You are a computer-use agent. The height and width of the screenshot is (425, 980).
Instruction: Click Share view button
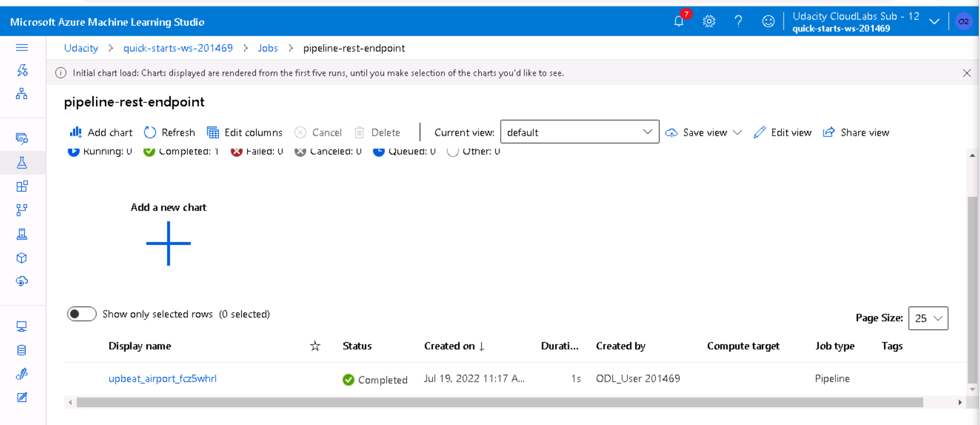(x=856, y=132)
